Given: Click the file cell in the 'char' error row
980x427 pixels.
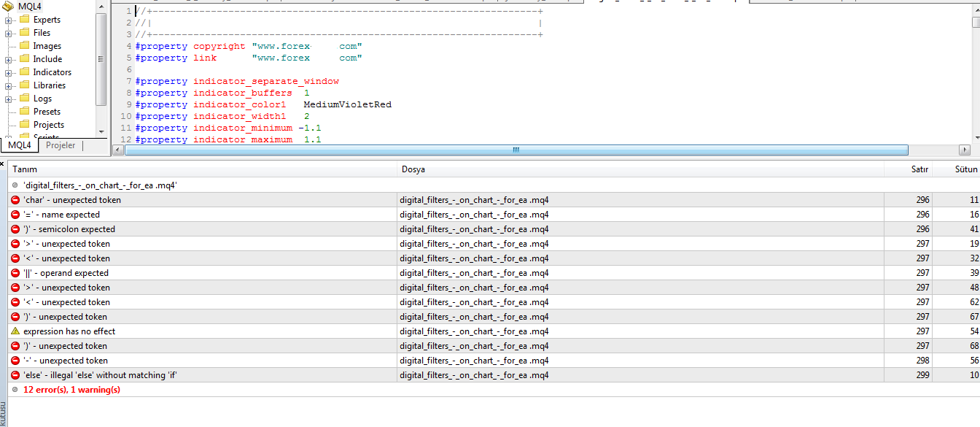Looking at the screenshot, I should coord(640,200).
